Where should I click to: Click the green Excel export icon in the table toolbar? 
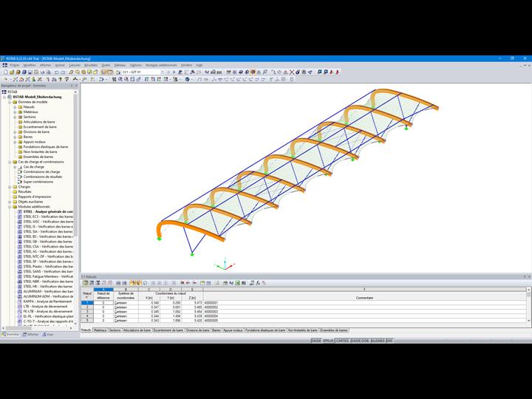point(237,282)
